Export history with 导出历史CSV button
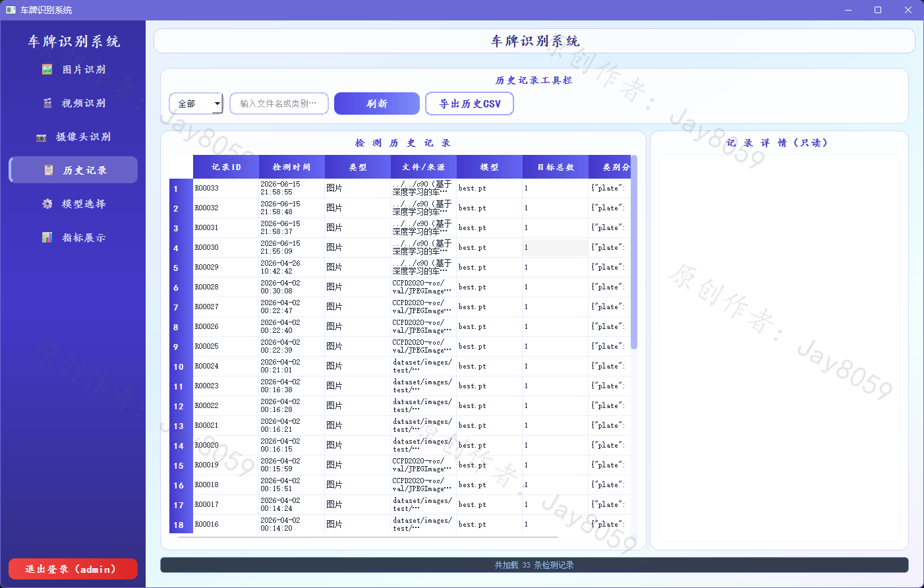The image size is (924, 588). pyautogui.click(x=470, y=103)
